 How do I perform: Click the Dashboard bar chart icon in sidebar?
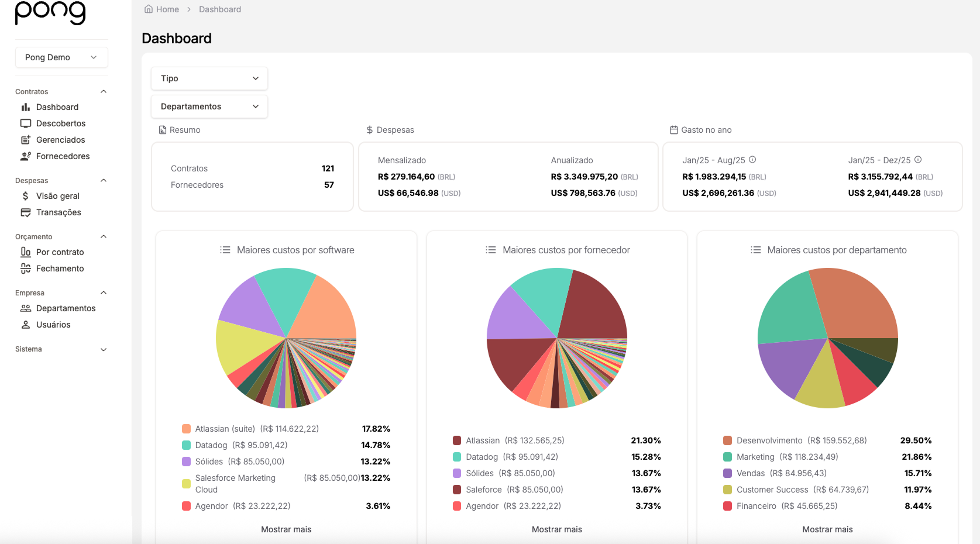26,107
